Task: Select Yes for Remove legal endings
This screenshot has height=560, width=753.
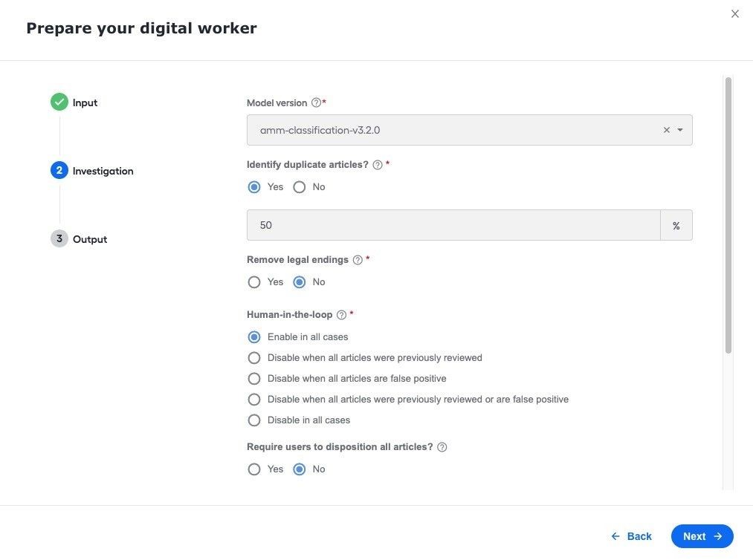Action: coord(254,282)
